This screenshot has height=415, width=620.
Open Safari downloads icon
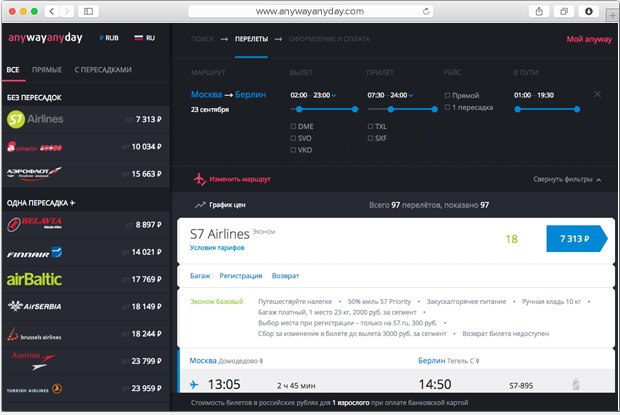(588, 11)
